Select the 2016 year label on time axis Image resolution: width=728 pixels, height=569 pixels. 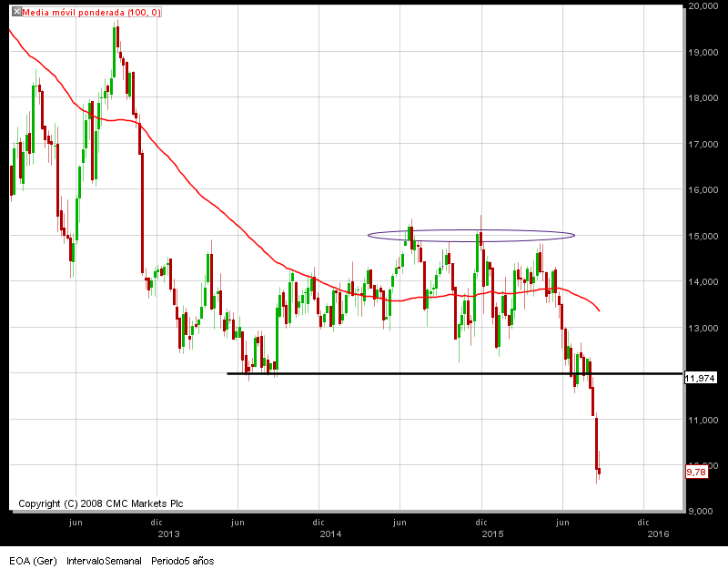[658, 533]
